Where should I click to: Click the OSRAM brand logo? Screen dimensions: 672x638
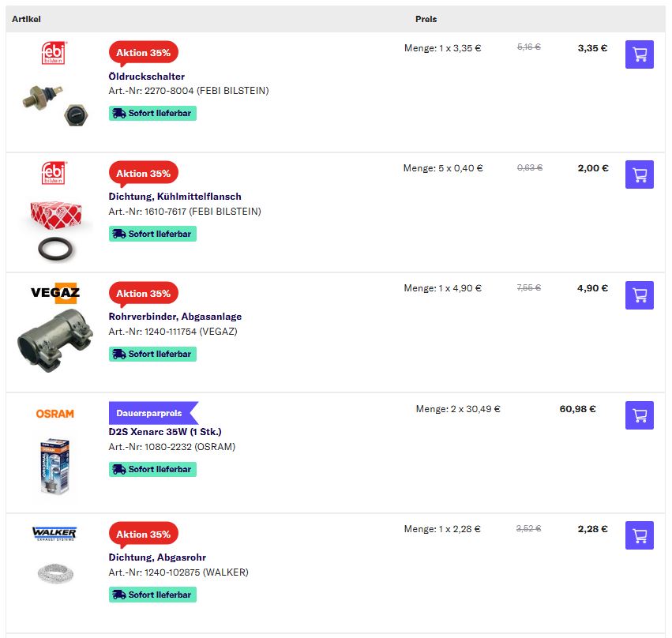55,414
